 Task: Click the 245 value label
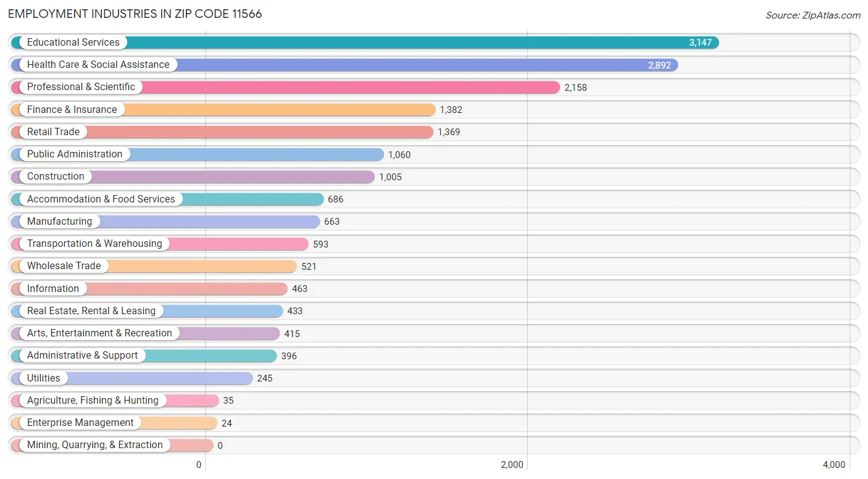click(x=264, y=378)
